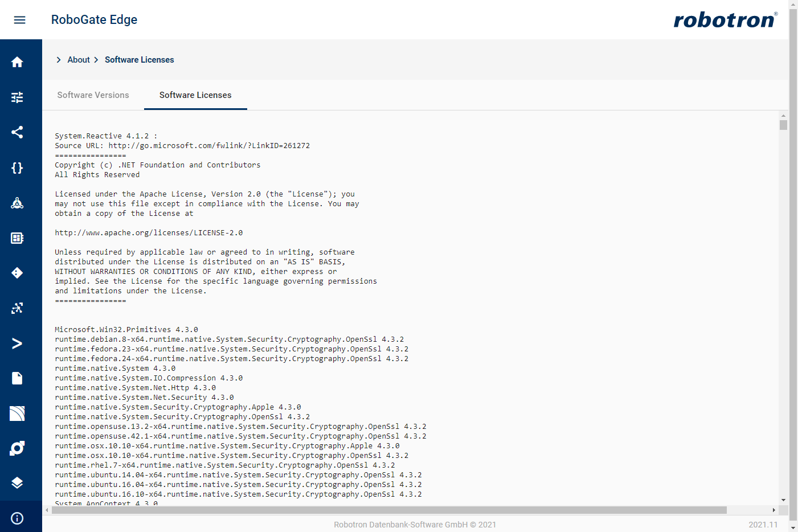798x532 pixels.
Task: Click the runtime.native.System.IO.Compression line
Action: [x=149, y=378]
